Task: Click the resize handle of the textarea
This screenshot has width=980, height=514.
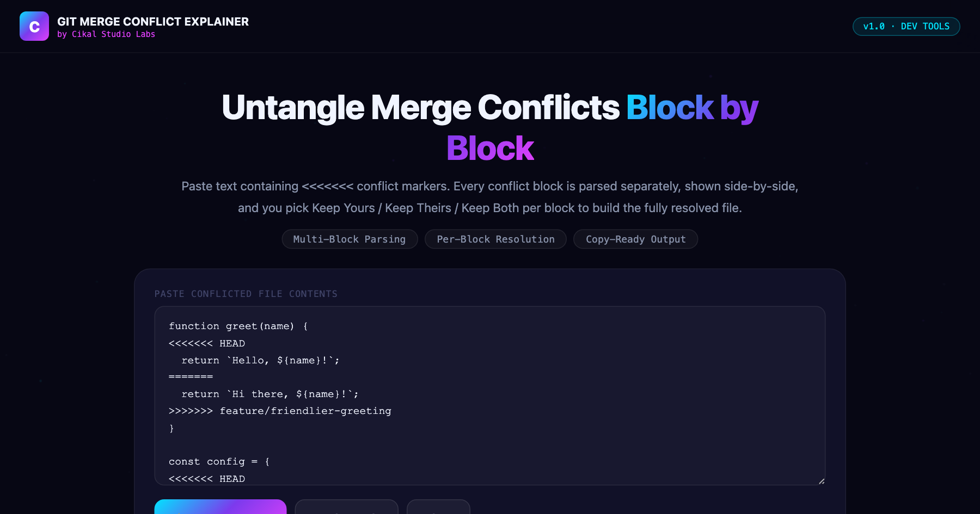Action: (x=822, y=481)
